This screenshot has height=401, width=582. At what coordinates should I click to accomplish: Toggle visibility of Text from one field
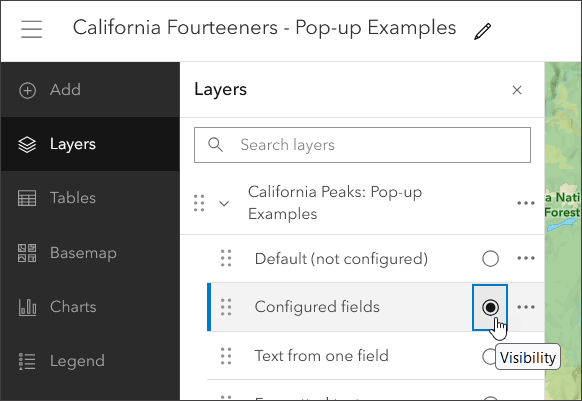tap(489, 356)
